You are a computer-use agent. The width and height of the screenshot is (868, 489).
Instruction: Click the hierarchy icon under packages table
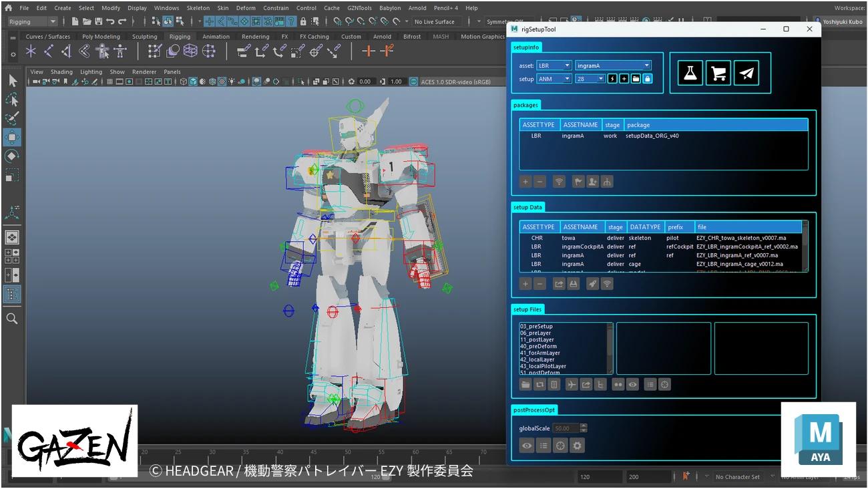click(607, 182)
